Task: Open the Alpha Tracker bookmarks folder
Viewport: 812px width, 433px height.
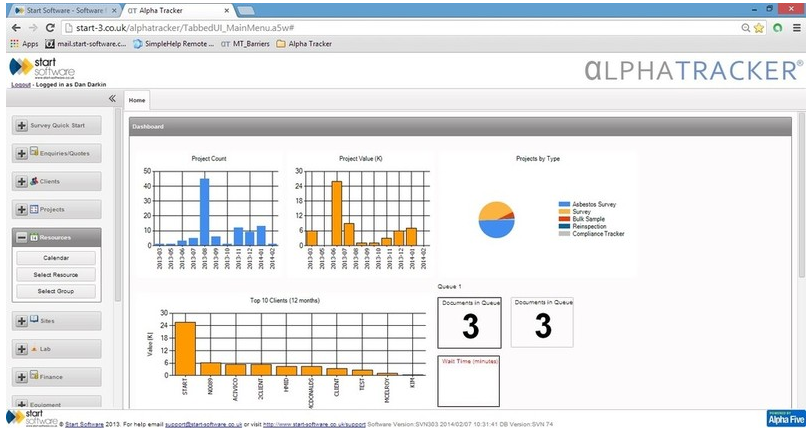Action: click(304, 44)
